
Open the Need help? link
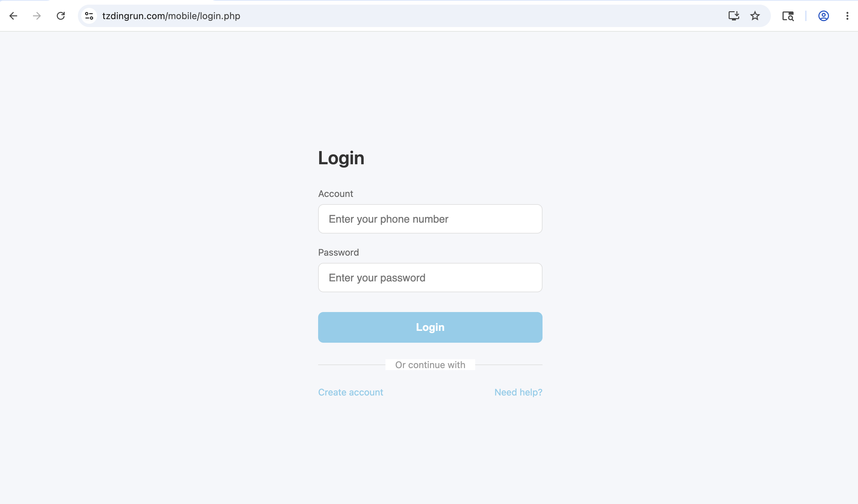click(518, 392)
